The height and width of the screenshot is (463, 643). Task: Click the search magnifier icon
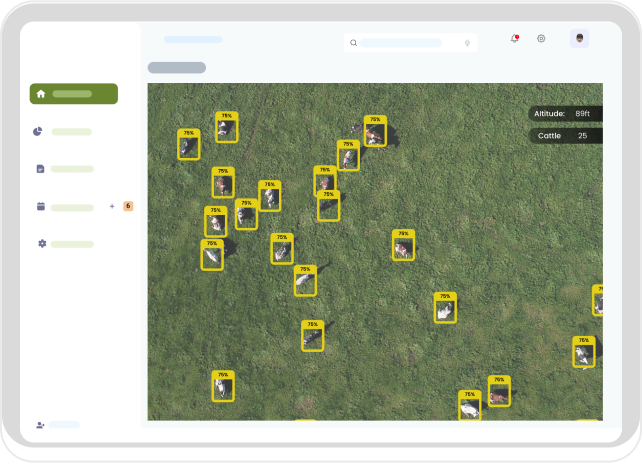354,43
